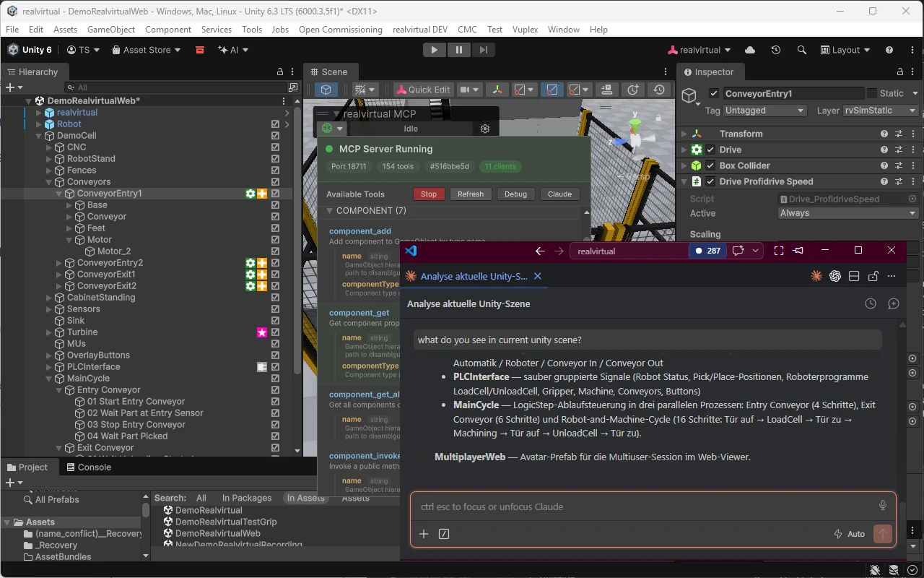Open the Open Commissioning menu

click(x=341, y=30)
